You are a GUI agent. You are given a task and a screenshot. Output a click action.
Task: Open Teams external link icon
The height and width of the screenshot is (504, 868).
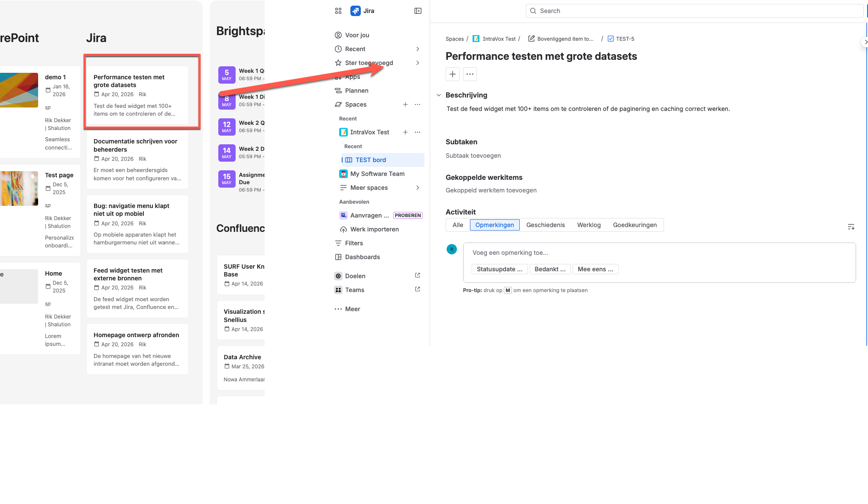pyautogui.click(x=418, y=289)
